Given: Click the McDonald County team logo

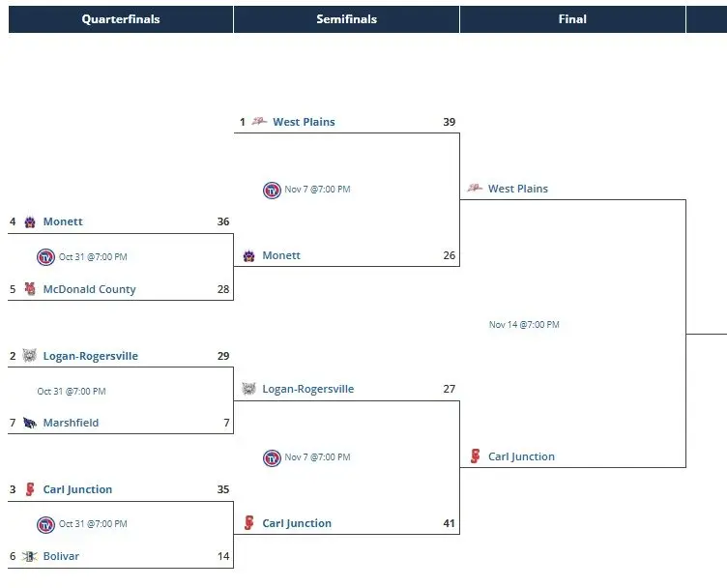Looking at the screenshot, I should point(30,289).
